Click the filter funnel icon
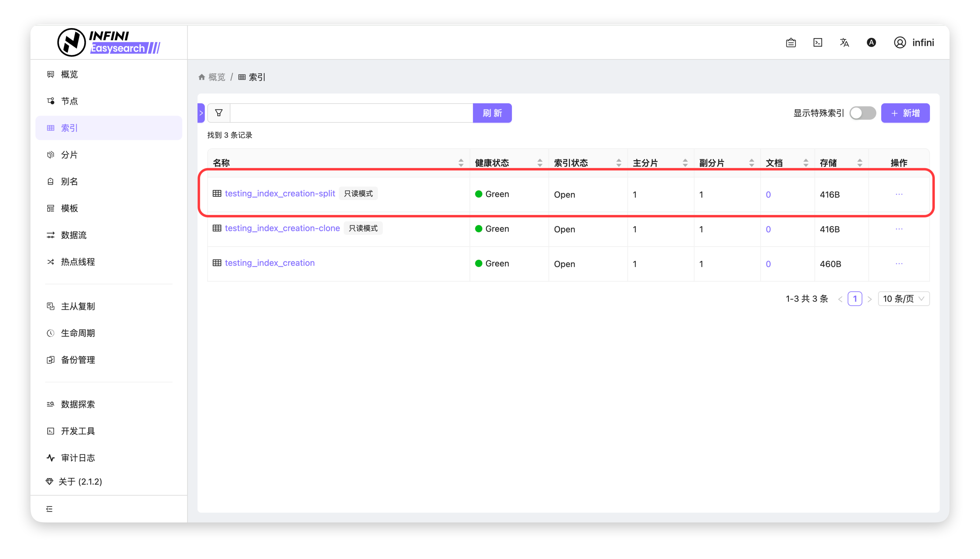Screen dimensions: 980x559 tap(218, 113)
